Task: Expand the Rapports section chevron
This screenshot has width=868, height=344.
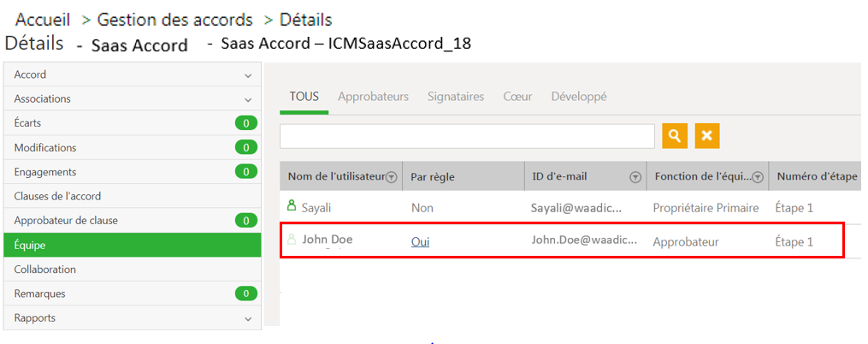Action: 248,319
